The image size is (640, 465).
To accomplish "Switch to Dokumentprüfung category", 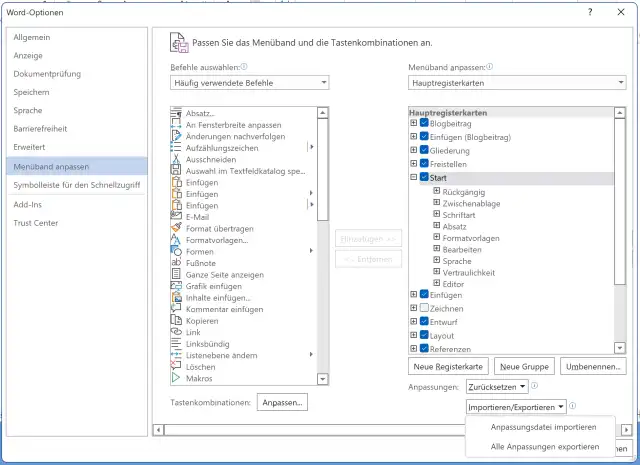I will (x=77, y=74).
